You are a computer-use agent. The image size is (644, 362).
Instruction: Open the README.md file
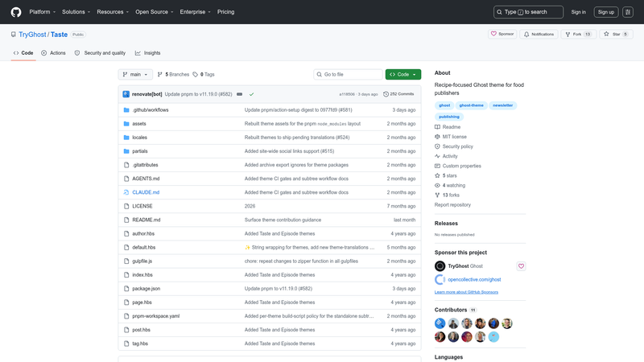147,220
